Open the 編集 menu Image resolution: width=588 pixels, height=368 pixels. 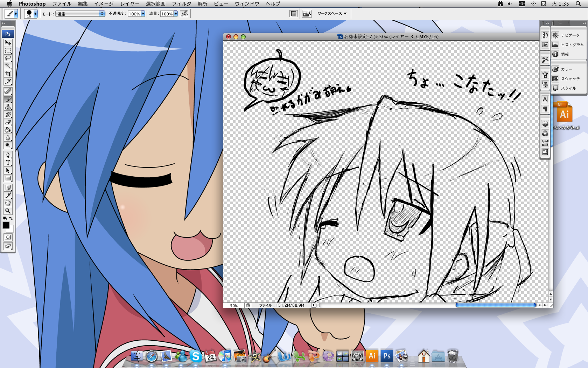point(83,4)
